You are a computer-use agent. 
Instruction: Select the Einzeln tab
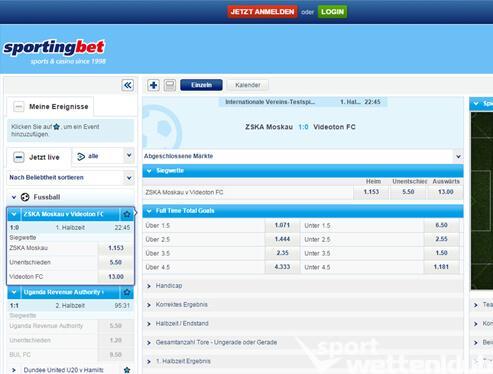pos(201,85)
